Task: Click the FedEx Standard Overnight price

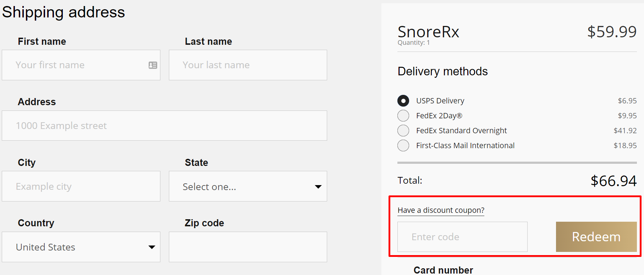Action: (x=625, y=130)
